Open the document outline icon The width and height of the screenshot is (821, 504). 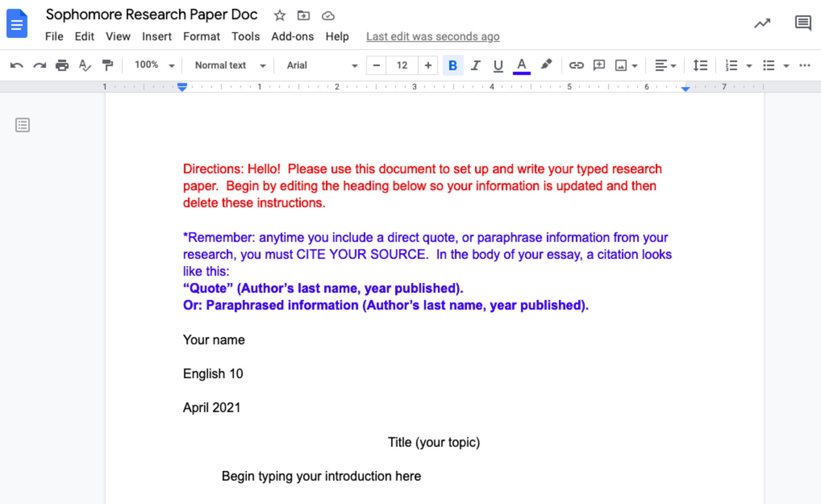tap(22, 125)
